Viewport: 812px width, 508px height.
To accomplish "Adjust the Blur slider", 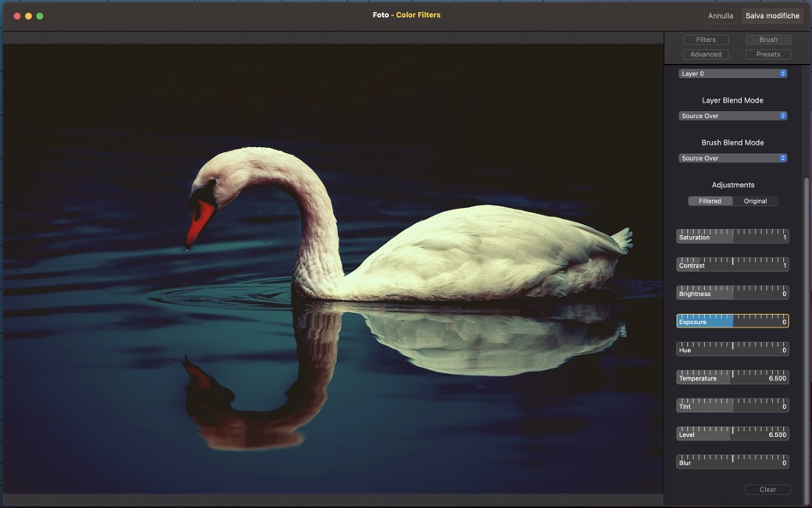I will coord(733,461).
